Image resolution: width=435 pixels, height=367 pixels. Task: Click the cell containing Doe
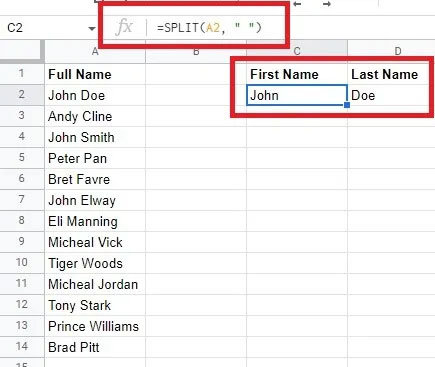tap(391, 95)
